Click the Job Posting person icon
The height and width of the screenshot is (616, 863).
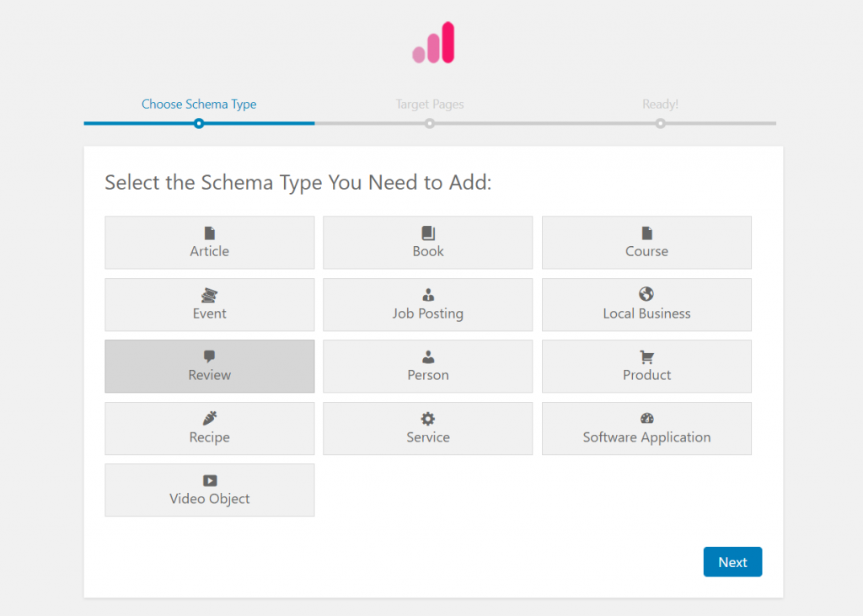coord(427,295)
